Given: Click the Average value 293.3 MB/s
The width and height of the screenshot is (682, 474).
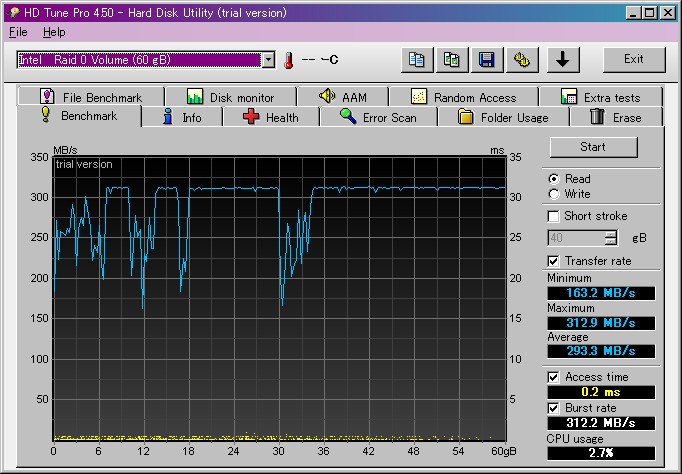Looking at the screenshot, I should [601, 351].
